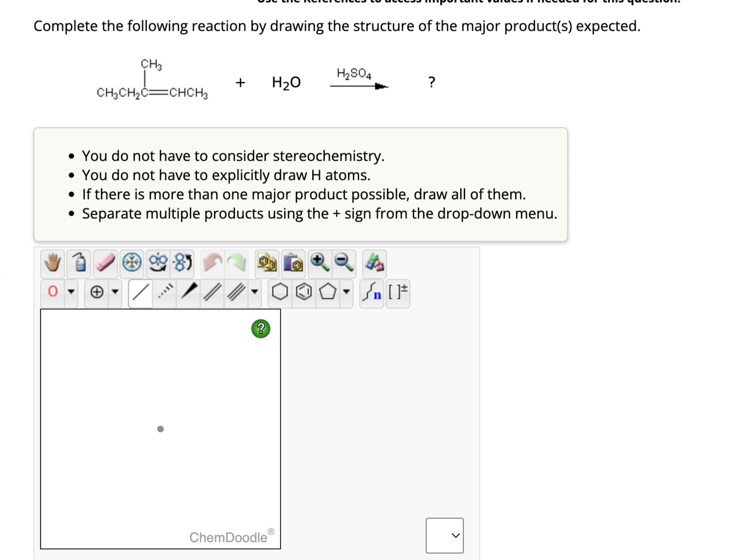This screenshot has height=560, width=740.
Task: Click inside the drawing canvas
Action: tap(161, 429)
